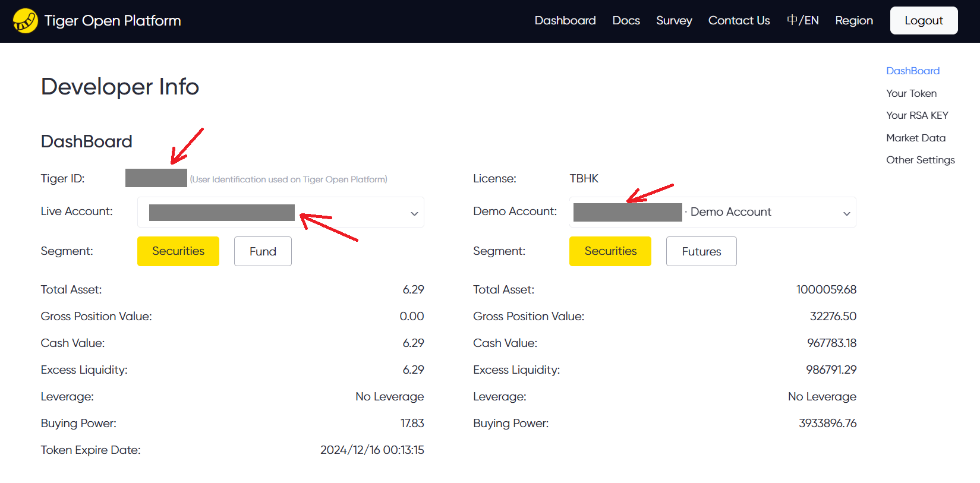Click the Demo Account dropdown chevron
Screen dimensions: 980x483
coord(846,213)
